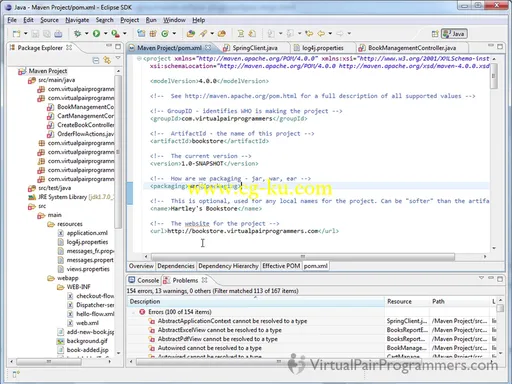This screenshot has width=512, height=384.
Task: Click the Back navigation arrow icon
Action: (321, 33)
